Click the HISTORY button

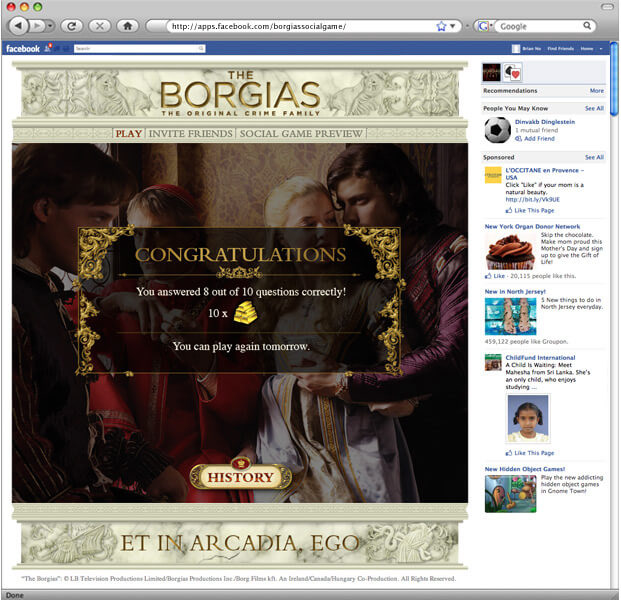click(241, 474)
